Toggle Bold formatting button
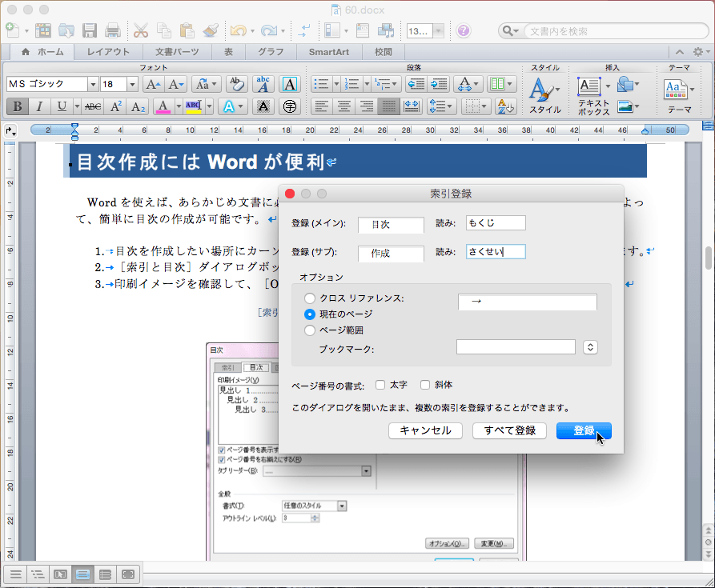Viewport: 715px width, 588px height. tap(18, 106)
